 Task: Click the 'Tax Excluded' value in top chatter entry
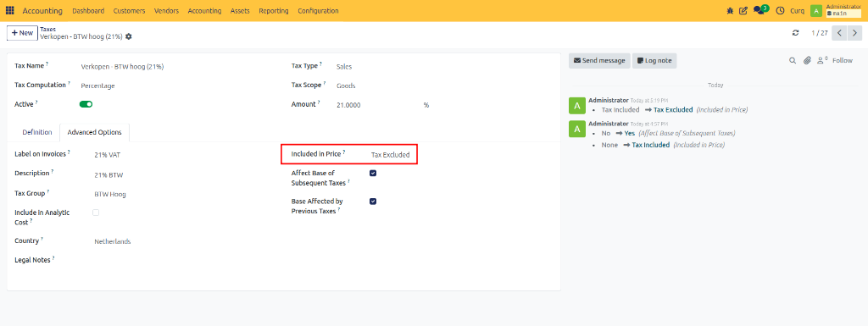[672, 110]
